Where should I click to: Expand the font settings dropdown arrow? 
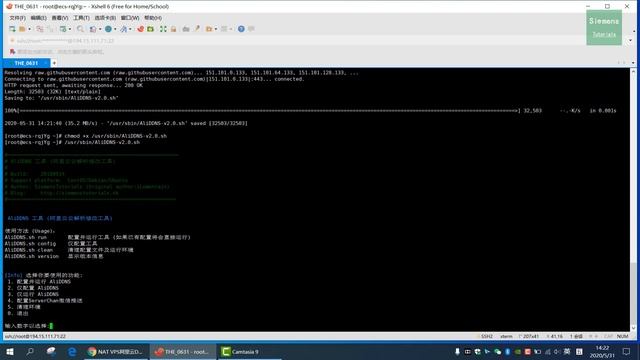[130, 29]
